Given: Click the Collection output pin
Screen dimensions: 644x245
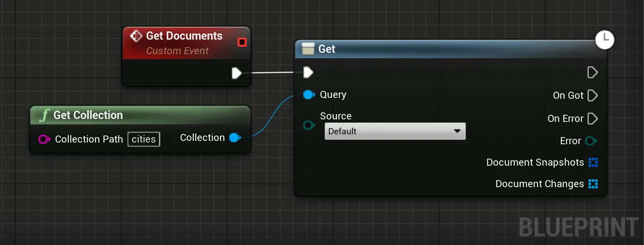Looking at the screenshot, I should click(235, 138).
